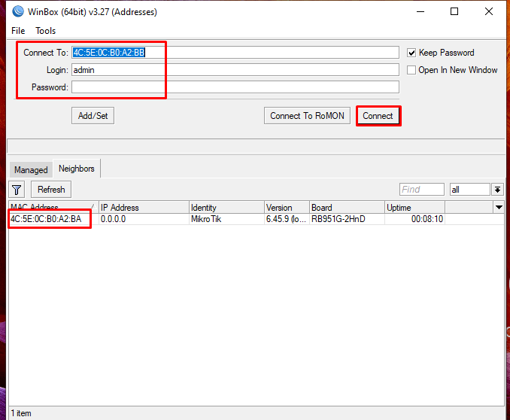Select the MikroTik neighbor row by MAC address
510x420 pixels.
(47, 219)
